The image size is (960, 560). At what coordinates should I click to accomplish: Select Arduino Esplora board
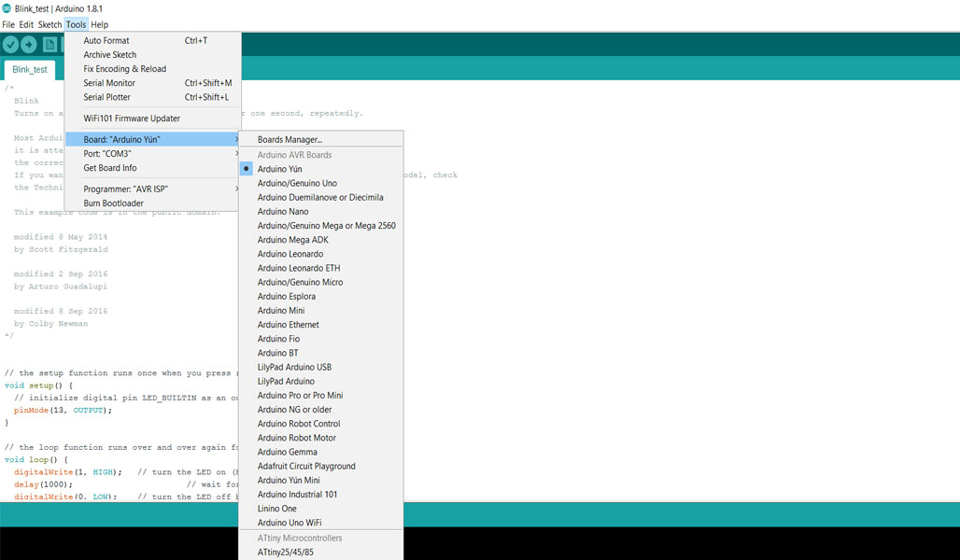click(x=321, y=296)
